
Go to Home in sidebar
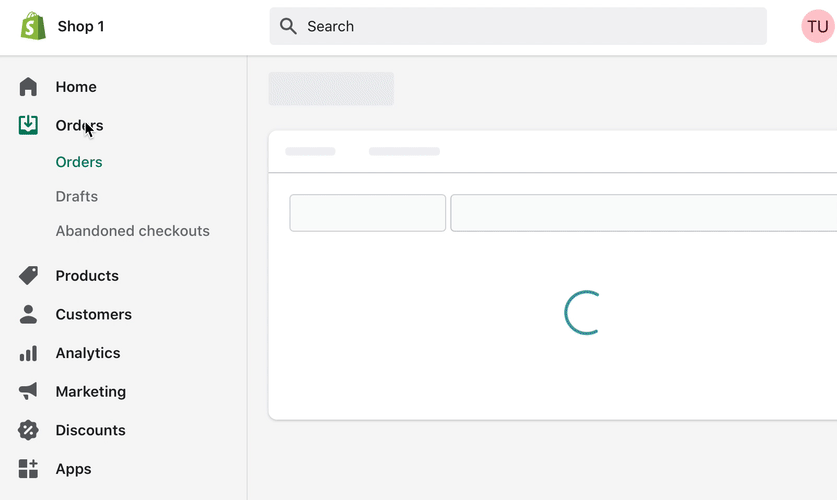(x=76, y=87)
